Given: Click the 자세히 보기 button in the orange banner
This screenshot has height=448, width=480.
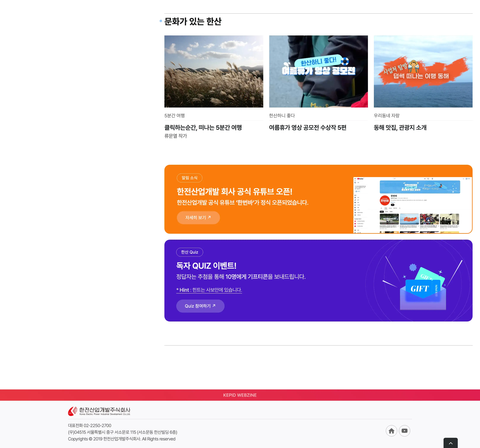Looking at the screenshot, I should (198, 218).
